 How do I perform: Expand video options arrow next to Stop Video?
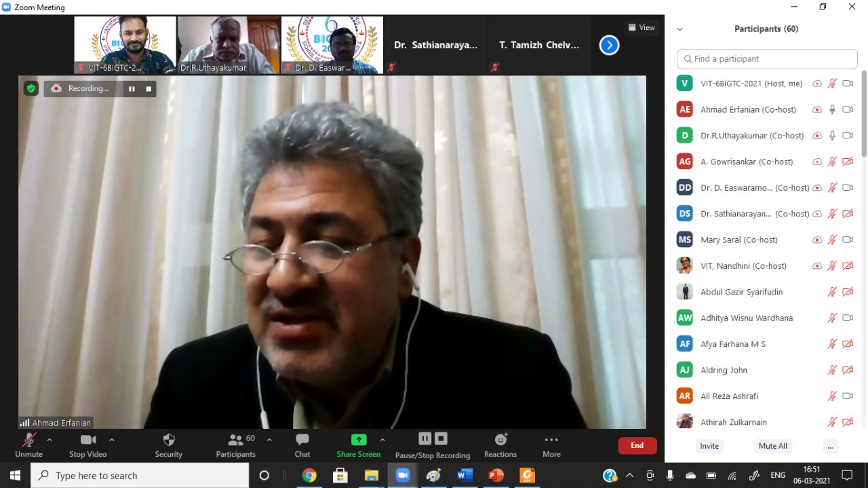click(112, 440)
